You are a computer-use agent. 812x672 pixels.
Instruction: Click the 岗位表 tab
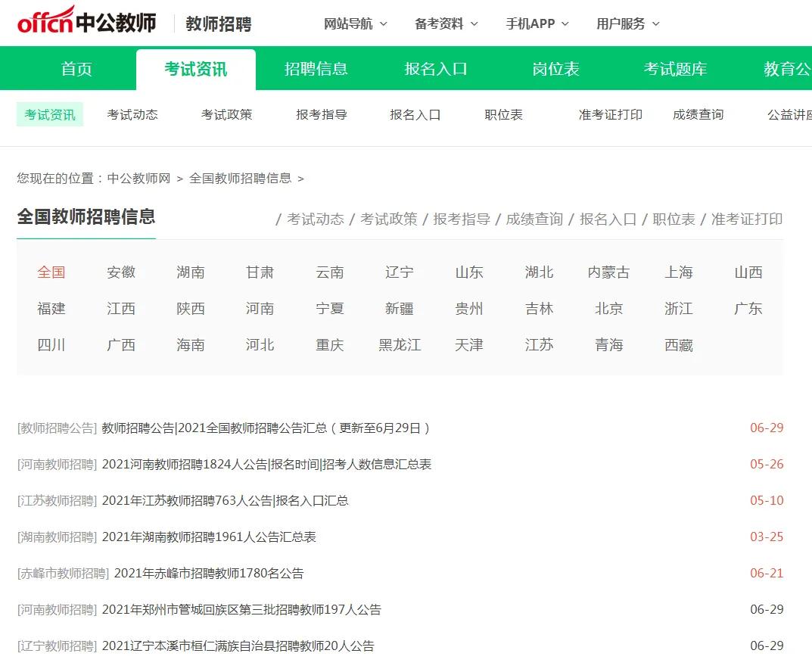[555, 69]
